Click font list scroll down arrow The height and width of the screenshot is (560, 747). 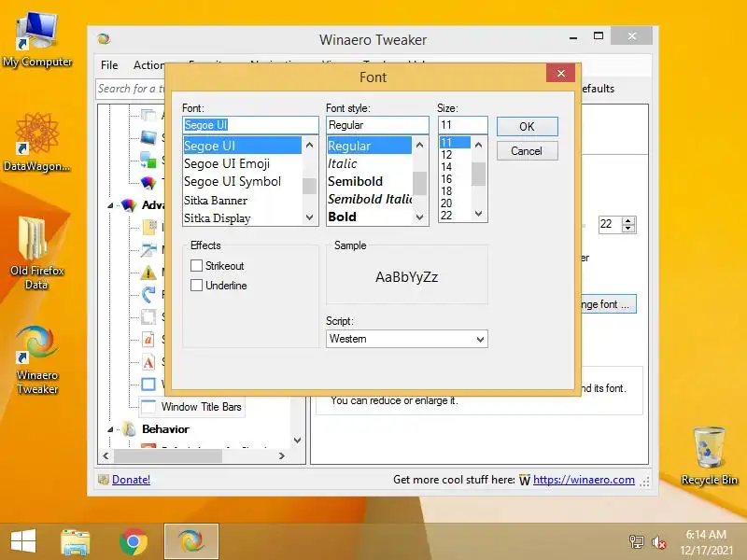[x=310, y=217]
